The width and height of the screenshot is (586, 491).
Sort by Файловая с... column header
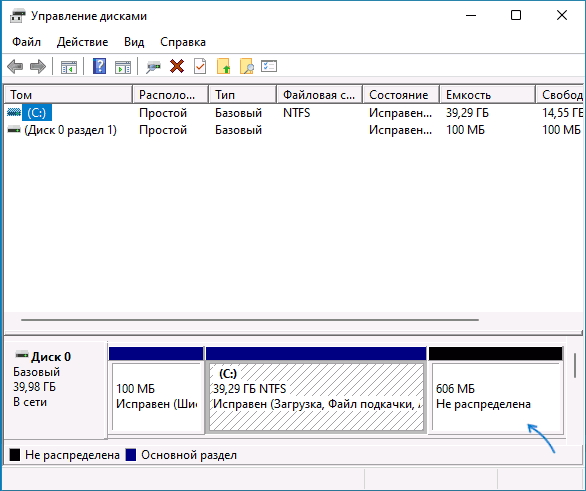pyautogui.click(x=320, y=95)
